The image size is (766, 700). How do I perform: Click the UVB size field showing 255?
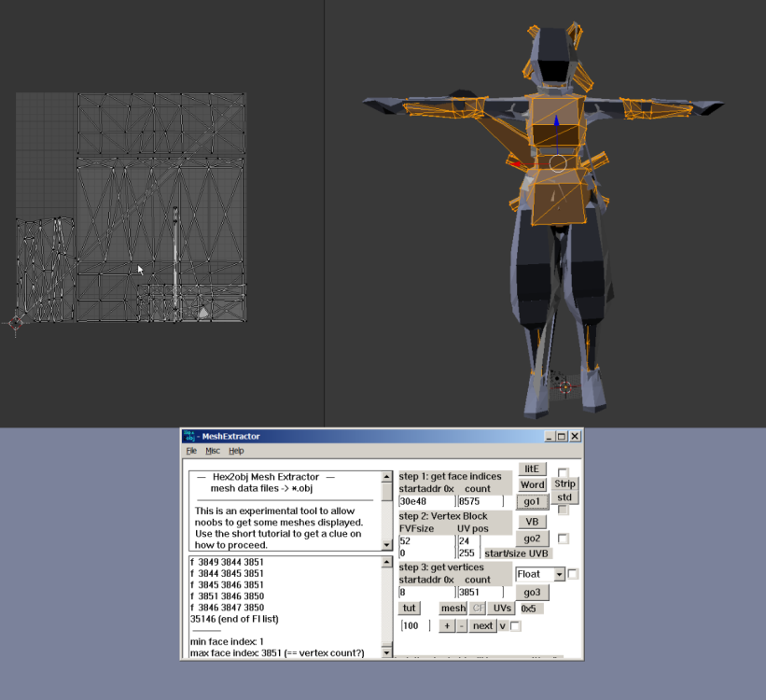pyautogui.click(x=469, y=553)
